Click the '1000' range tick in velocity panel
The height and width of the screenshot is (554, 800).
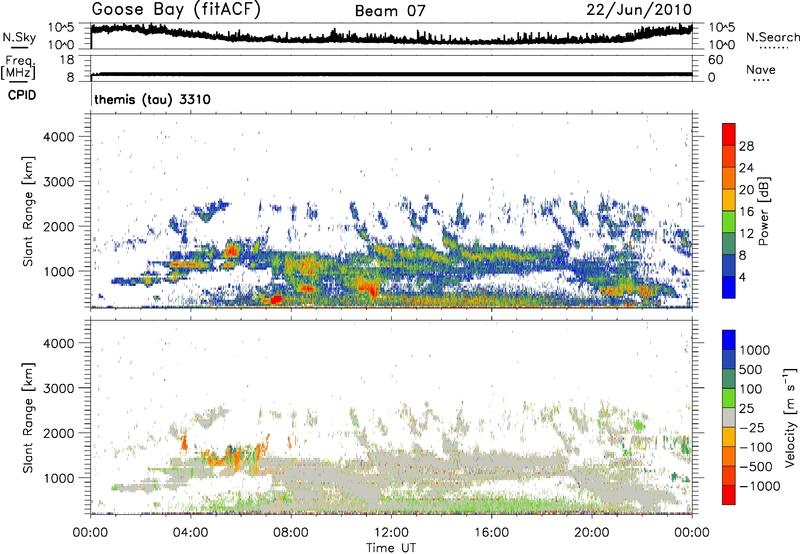pos(59,477)
